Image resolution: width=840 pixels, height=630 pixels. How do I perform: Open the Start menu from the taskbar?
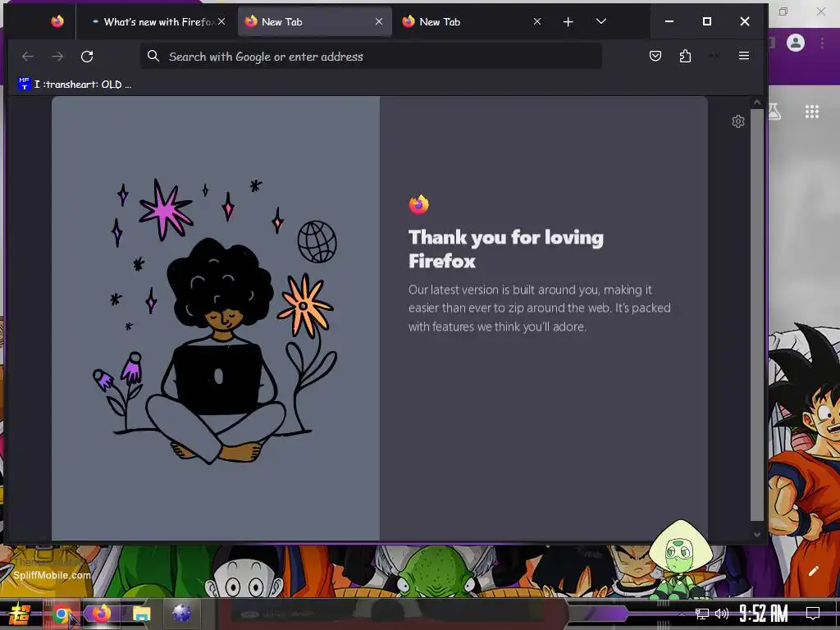[x=20, y=614]
